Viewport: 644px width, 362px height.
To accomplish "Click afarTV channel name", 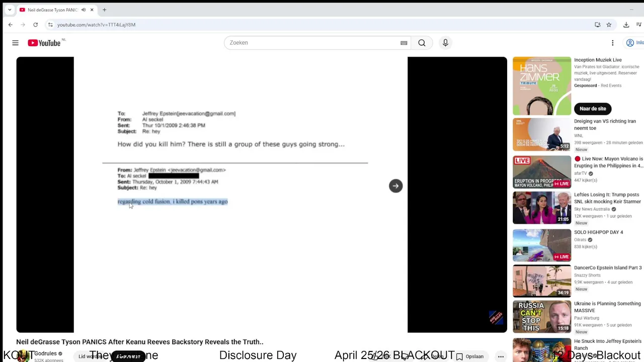I will pyautogui.click(x=581, y=173).
